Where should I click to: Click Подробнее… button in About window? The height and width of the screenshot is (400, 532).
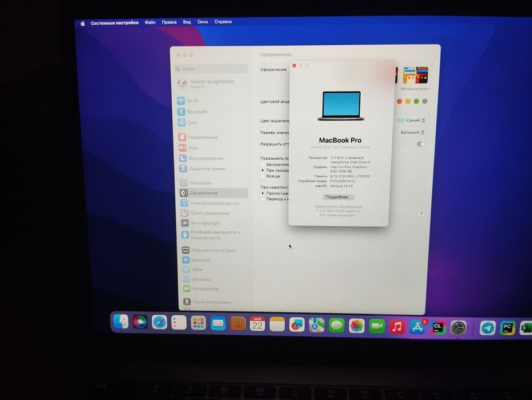click(338, 197)
